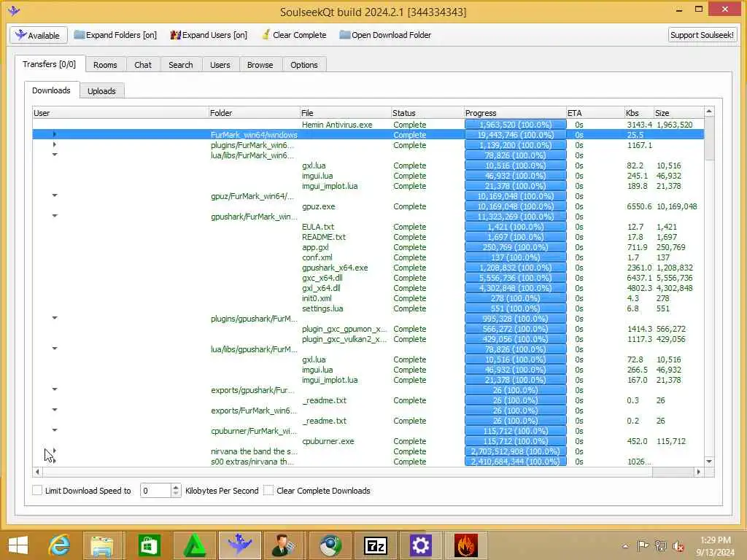Click vertical scrollbar up arrow
The width and height of the screenshot is (747, 560).
coord(709,112)
